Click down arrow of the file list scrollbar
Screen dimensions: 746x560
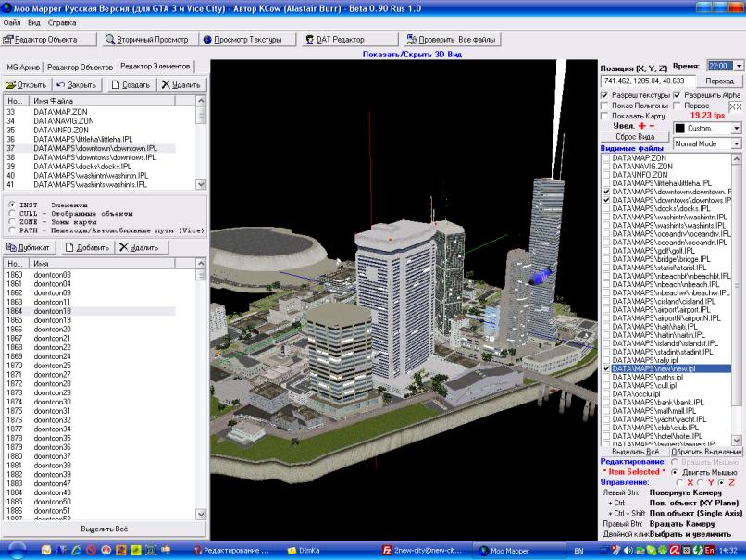click(201, 184)
